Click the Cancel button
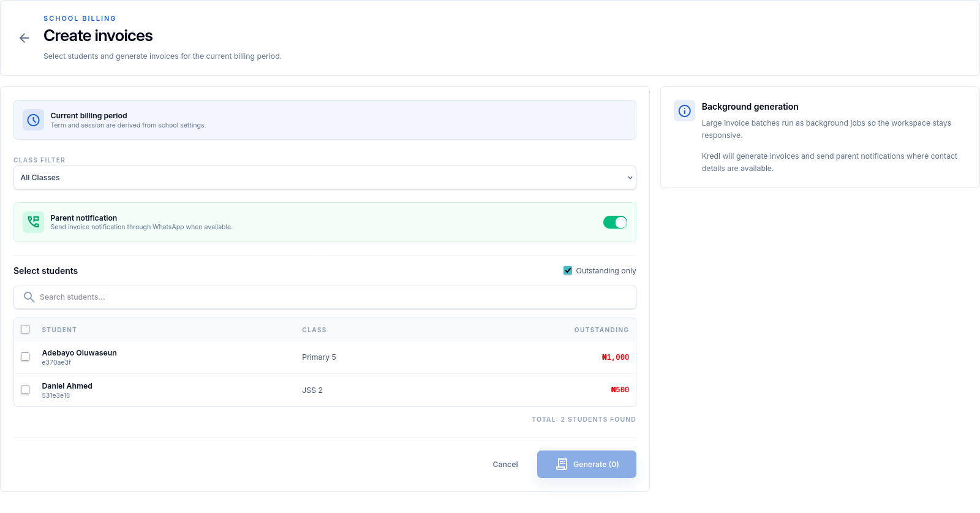The width and height of the screenshot is (980, 513). [505, 465]
